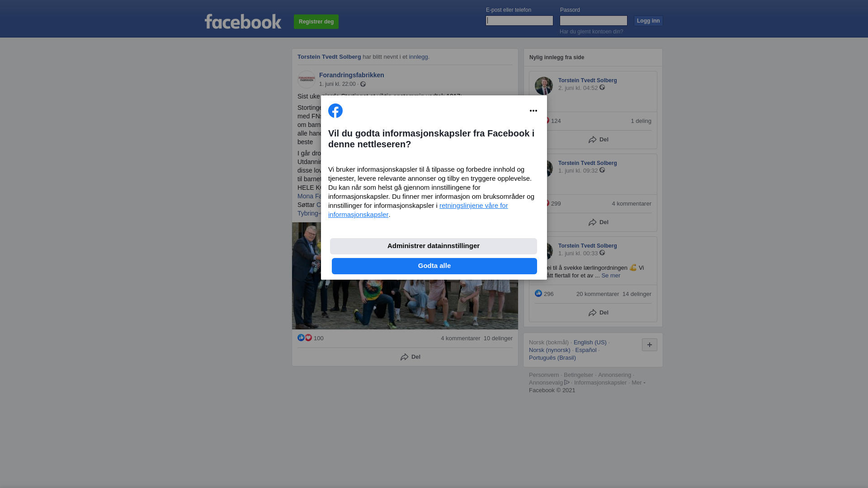Open Administrer datainnstillinger
Viewport: 868px width, 488px height.
pos(434,246)
